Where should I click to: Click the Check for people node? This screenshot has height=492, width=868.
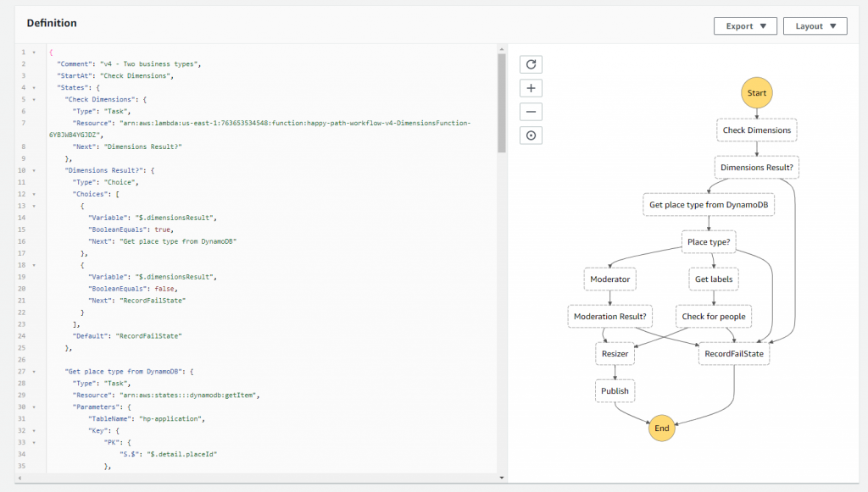715,316
